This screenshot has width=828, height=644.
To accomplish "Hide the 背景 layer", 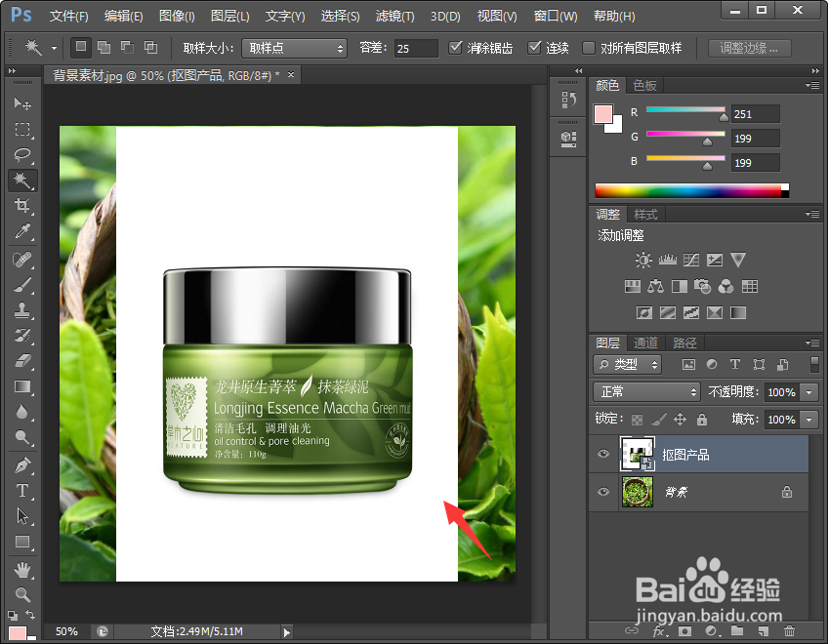I will click(603, 492).
